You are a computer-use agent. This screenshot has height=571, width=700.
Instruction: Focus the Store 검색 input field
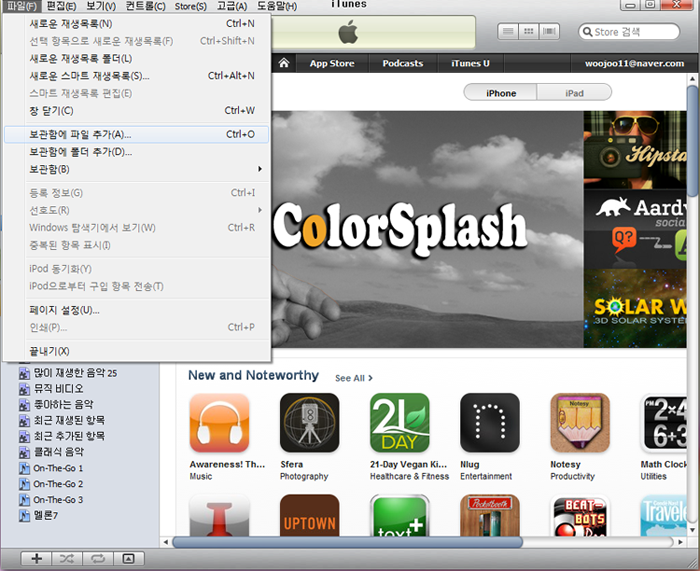tap(629, 32)
